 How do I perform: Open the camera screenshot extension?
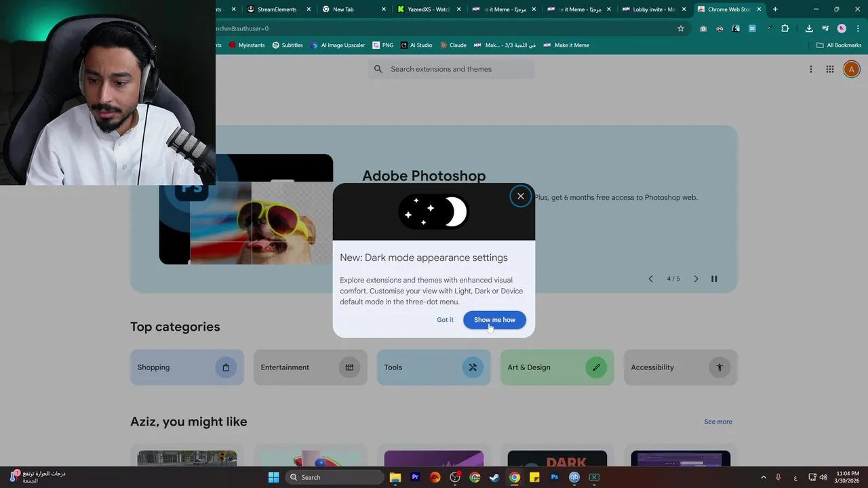click(703, 28)
